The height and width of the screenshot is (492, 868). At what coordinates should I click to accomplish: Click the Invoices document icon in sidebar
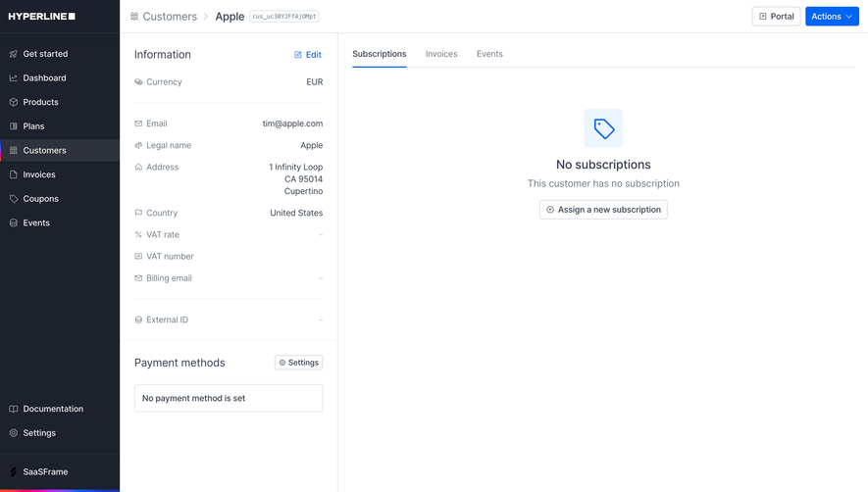point(14,174)
